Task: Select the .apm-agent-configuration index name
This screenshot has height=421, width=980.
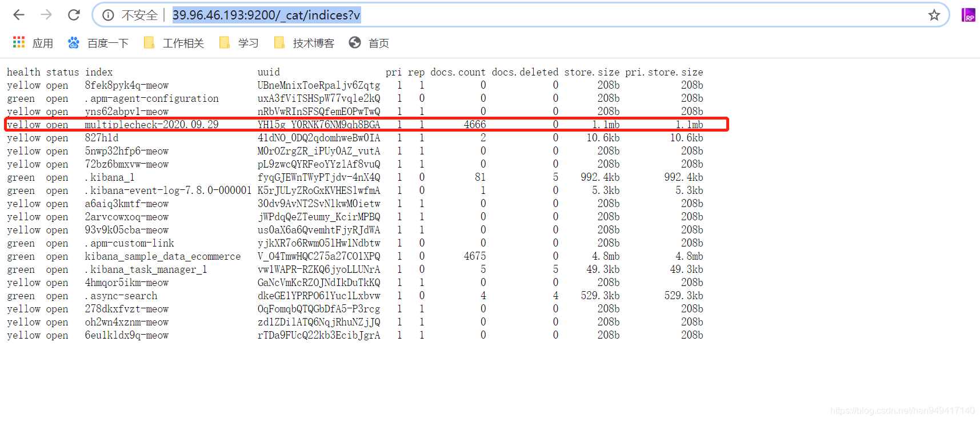Action: 152,98
